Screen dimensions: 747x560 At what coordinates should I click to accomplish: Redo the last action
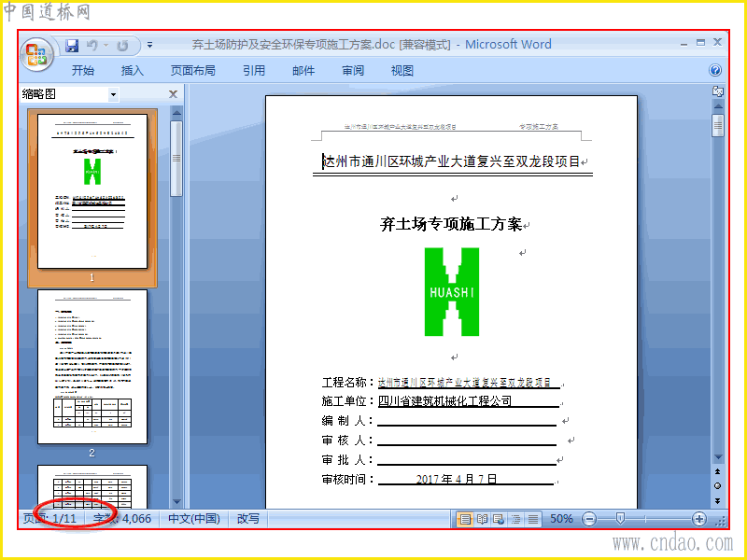coord(123,46)
